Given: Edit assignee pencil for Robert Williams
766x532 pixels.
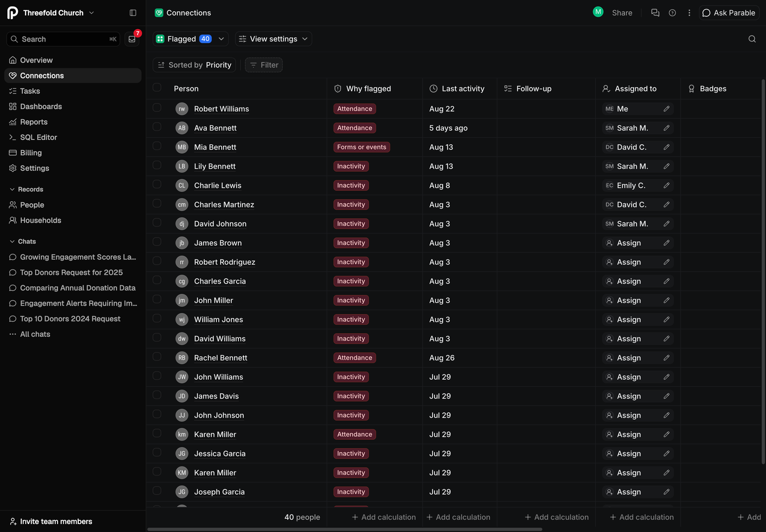Looking at the screenshot, I should pyautogui.click(x=667, y=109).
